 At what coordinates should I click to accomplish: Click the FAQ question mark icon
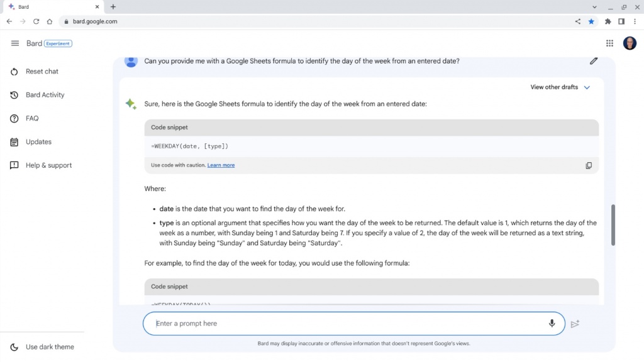(x=14, y=119)
